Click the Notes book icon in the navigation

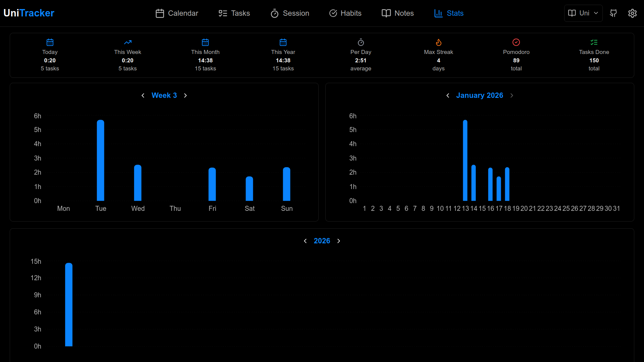click(386, 13)
